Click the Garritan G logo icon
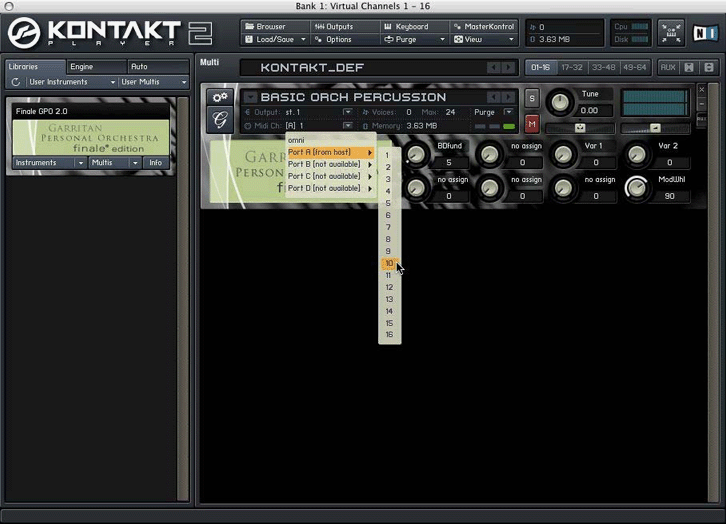The image size is (726, 524). (220, 120)
